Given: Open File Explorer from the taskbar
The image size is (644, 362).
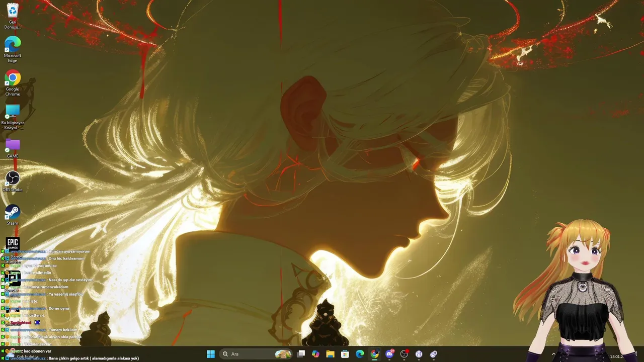Looking at the screenshot, I should tap(330, 354).
